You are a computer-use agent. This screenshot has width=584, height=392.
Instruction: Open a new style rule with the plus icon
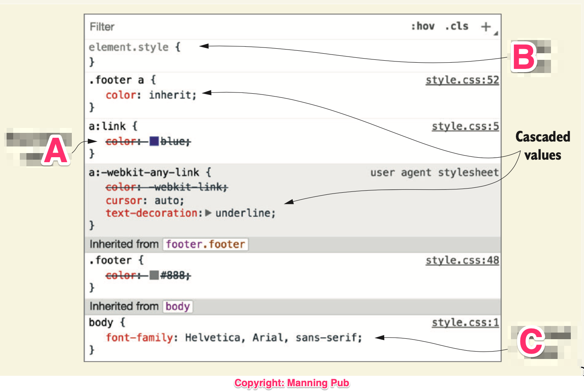coord(486,26)
